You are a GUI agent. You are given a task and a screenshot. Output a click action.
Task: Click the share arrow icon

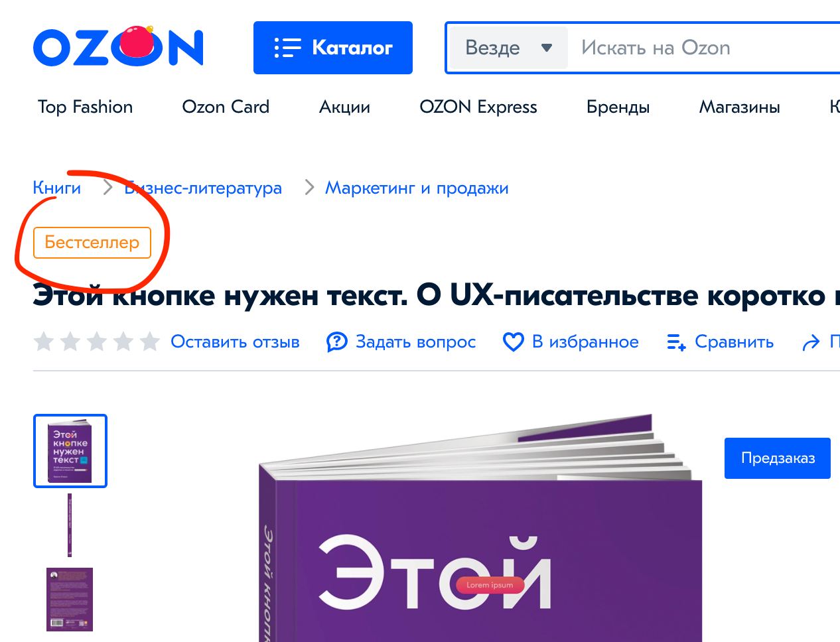click(x=811, y=343)
